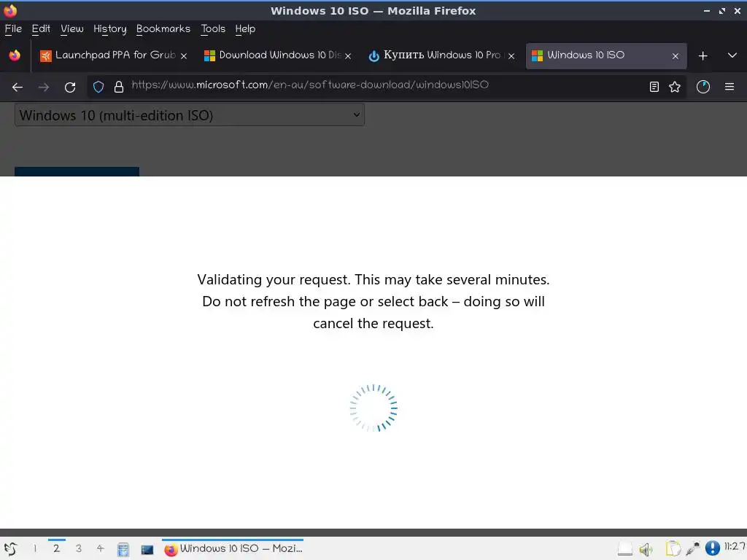
Task: Open the tracking protection shield
Action: point(98,87)
